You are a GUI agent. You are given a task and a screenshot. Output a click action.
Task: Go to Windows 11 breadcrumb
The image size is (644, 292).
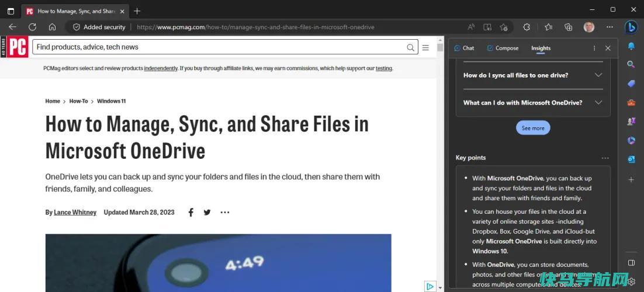click(x=111, y=101)
